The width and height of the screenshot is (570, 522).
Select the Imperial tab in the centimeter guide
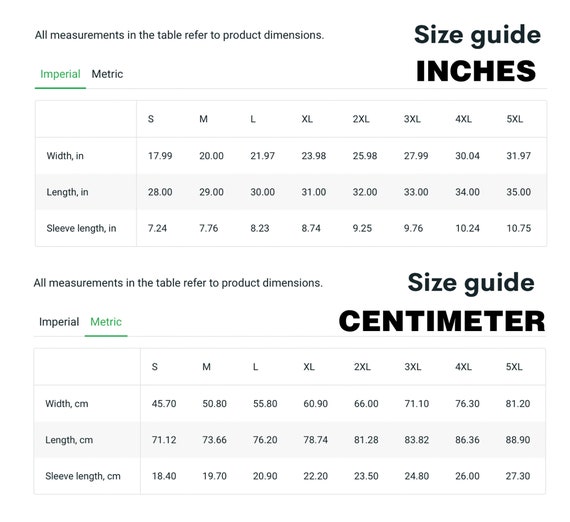(59, 322)
